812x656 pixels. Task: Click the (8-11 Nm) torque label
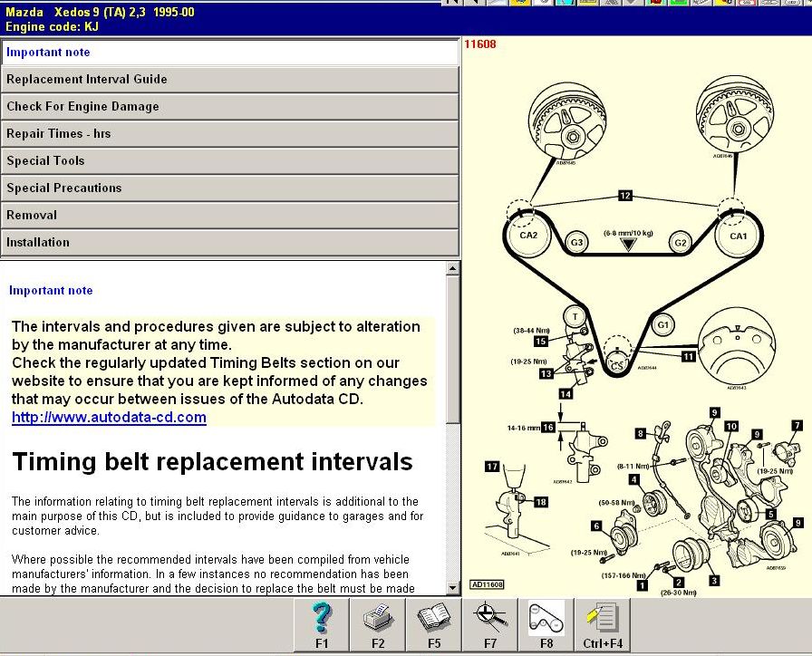(x=633, y=466)
